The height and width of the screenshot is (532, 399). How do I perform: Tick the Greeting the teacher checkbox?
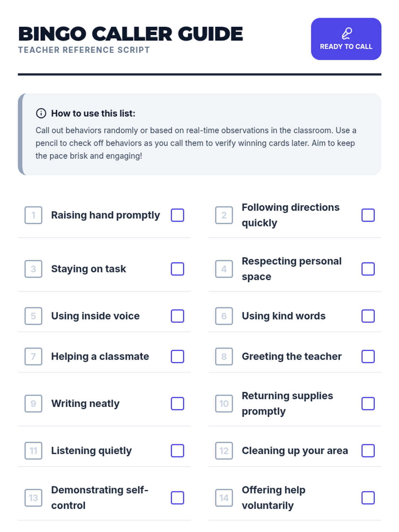368,356
